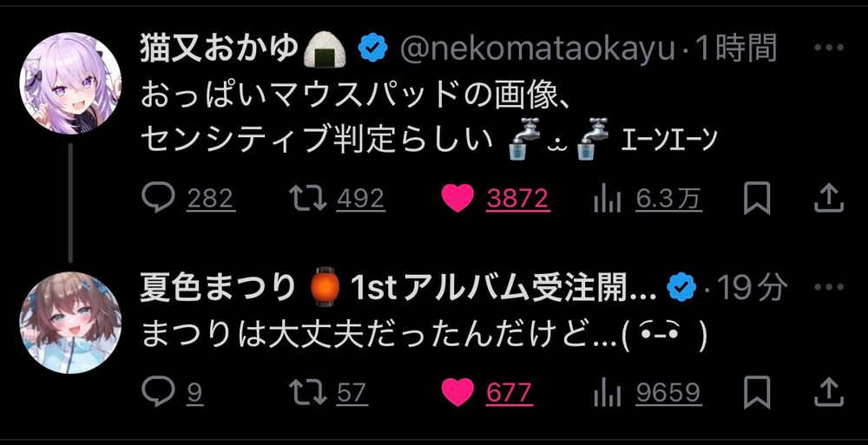Image resolution: width=868 pixels, height=445 pixels.
Task: Share Nekomata Okayu's tweet
Action: [829, 199]
